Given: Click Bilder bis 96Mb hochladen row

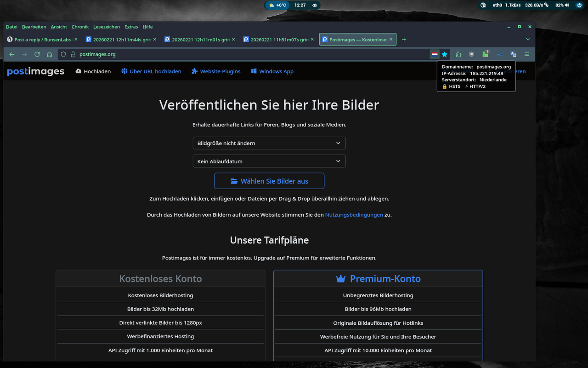Looking at the screenshot, I should coord(378,309).
